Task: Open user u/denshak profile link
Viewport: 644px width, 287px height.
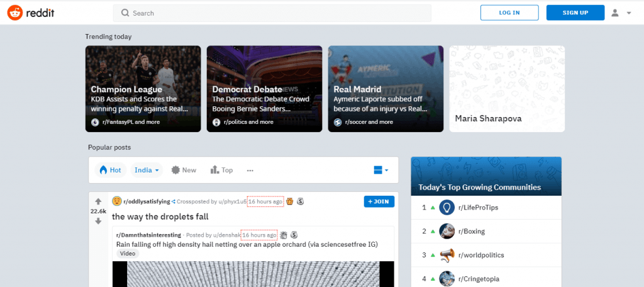Action: click(x=226, y=235)
